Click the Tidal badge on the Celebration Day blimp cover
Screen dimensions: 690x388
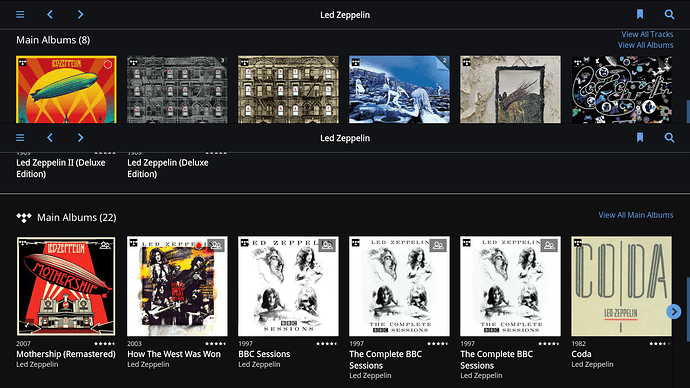pos(22,62)
